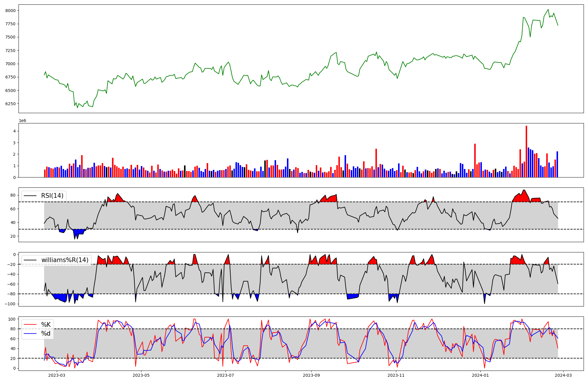Click the 6250 price axis tick label
Image resolution: width=588 pixels, height=382 pixels.
pos(11,104)
